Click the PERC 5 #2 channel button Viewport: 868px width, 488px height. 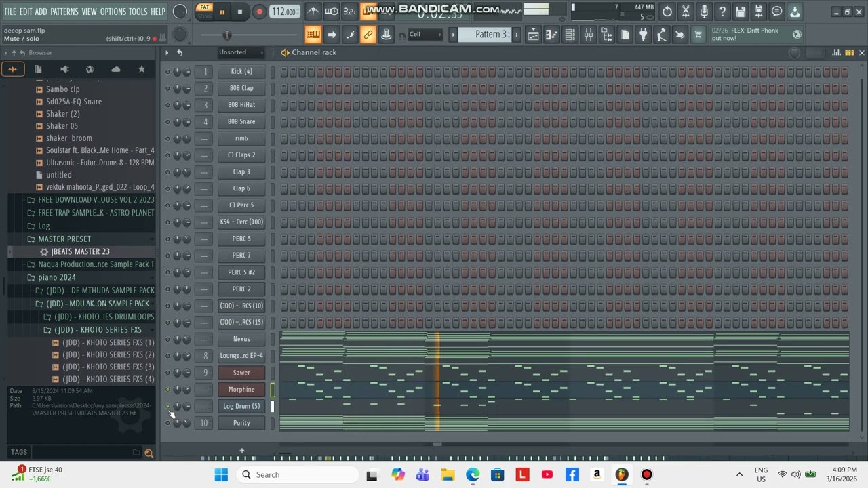click(241, 272)
